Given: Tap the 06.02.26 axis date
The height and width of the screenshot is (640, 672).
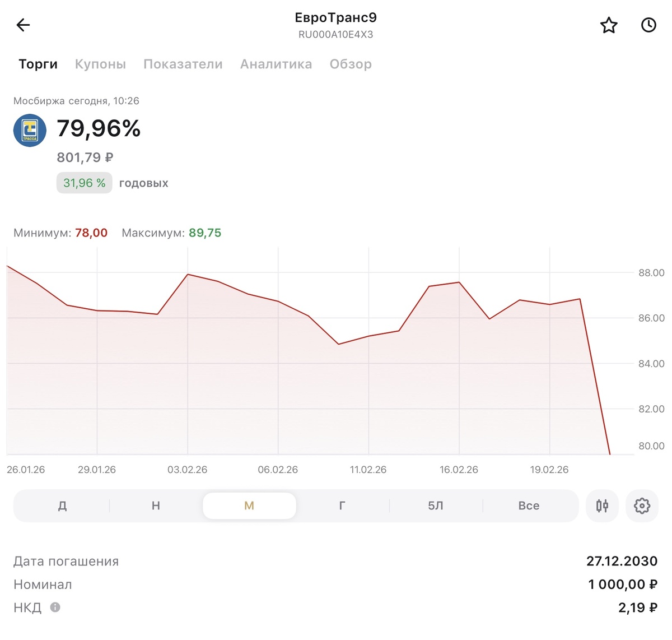Looking at the screenshot, I should click(x=278, y=470).
